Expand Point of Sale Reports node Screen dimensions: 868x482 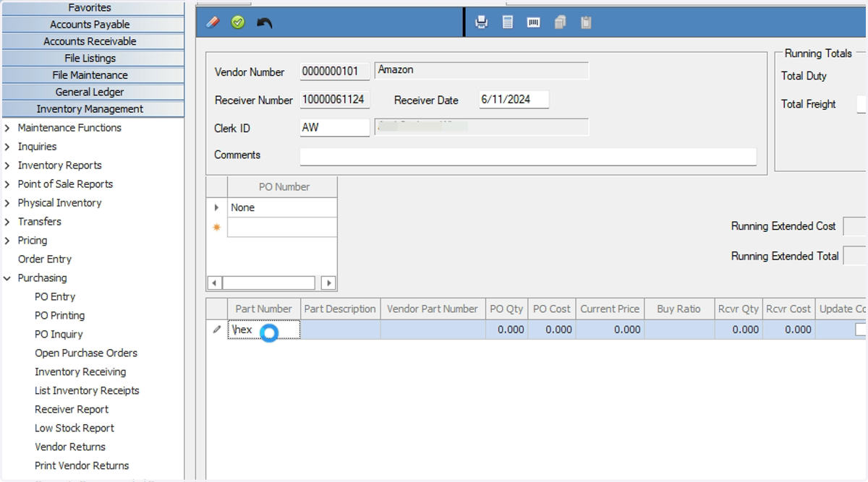7,184
